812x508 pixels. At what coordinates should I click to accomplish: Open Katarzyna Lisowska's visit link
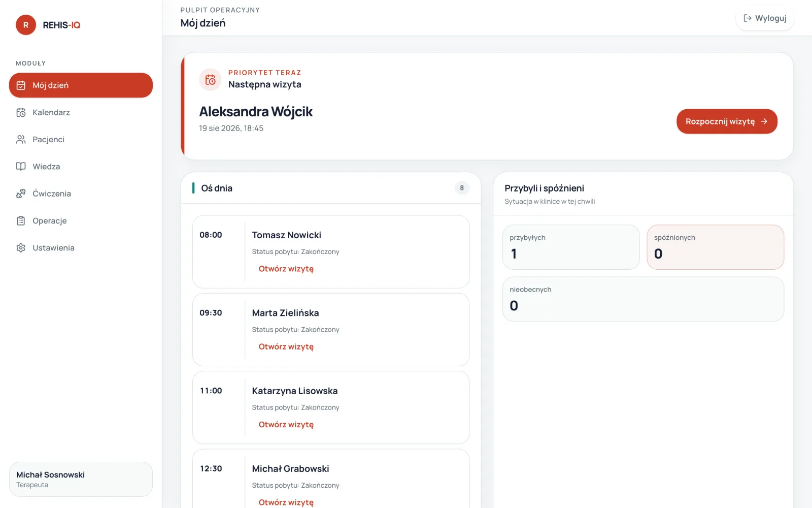coord(286,424)
